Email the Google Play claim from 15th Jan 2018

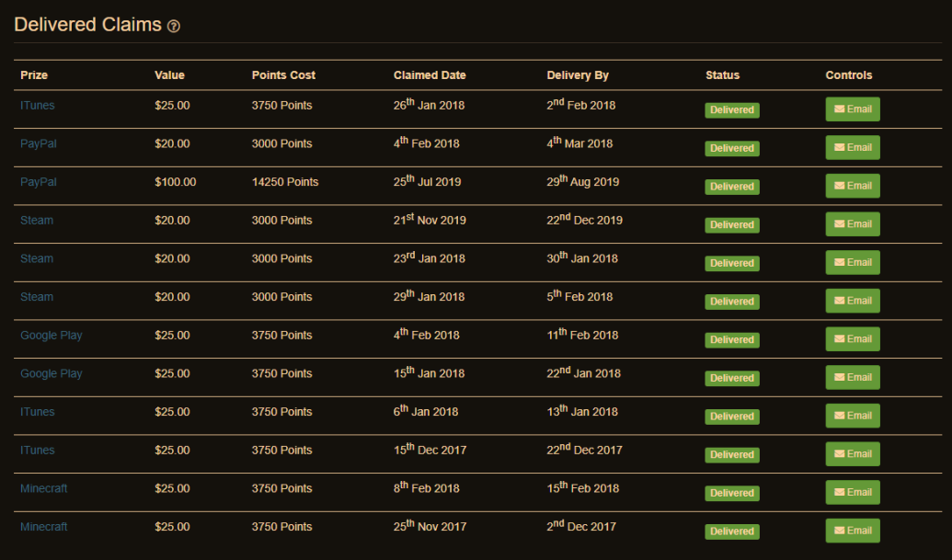(x=852, y=377)
